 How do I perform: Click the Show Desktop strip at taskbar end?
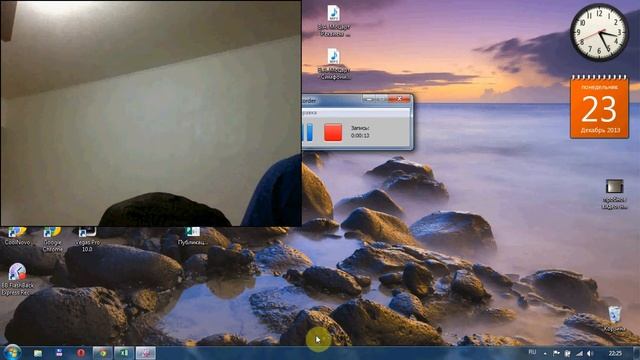pyautogui.click(x=637, y=353)
